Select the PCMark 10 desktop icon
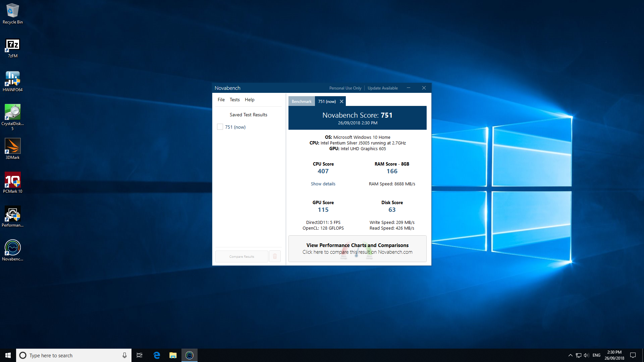Image resolution: width=644 pixels, height=362 pixels. coord(12,183)
